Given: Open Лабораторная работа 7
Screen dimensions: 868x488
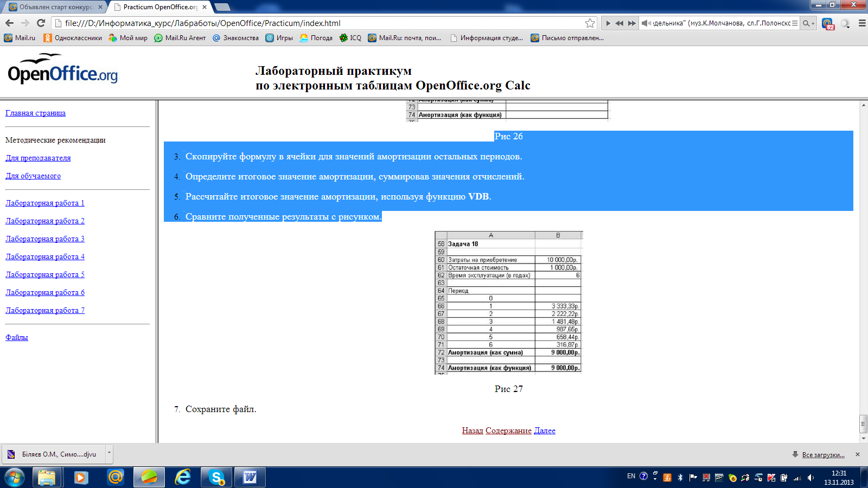Looking at the screenshot, I should pyautogui.click(x=45, y=310).
